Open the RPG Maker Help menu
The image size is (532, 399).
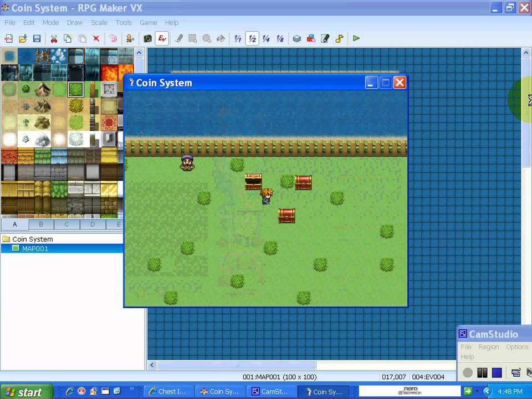pos(172,22)
